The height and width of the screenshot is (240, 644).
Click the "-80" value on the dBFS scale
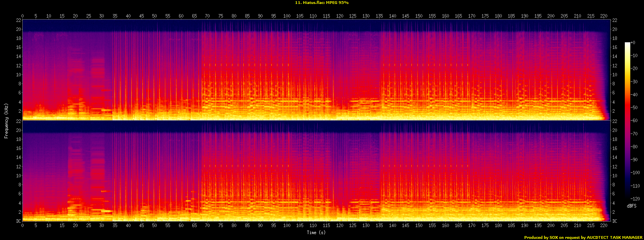pos(633,147)
